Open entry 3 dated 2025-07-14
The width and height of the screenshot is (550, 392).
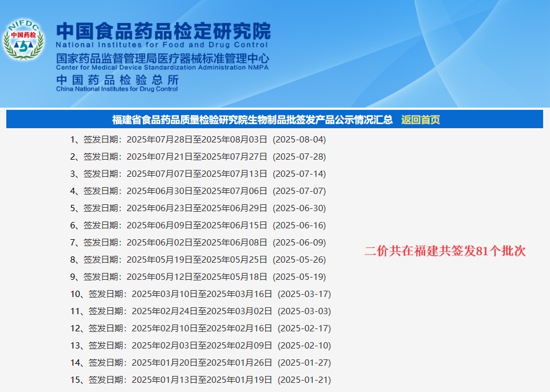(x=198, y=174)
